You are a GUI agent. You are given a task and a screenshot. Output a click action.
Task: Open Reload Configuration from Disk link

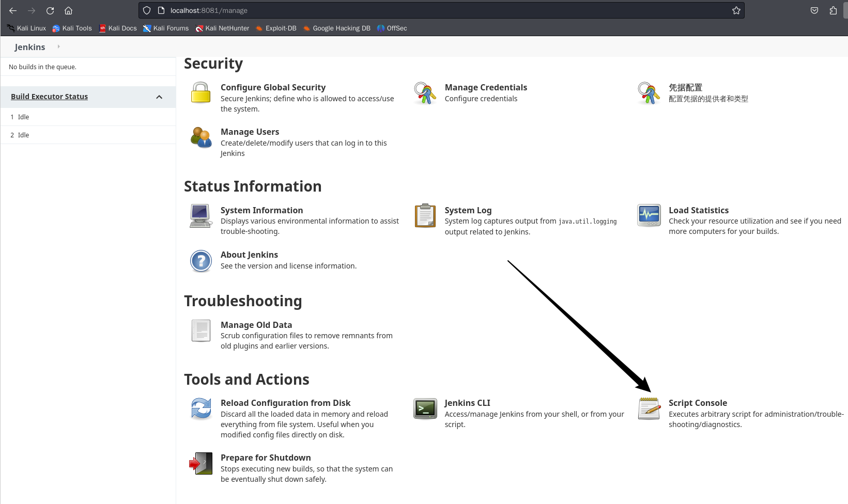(285, 403)
